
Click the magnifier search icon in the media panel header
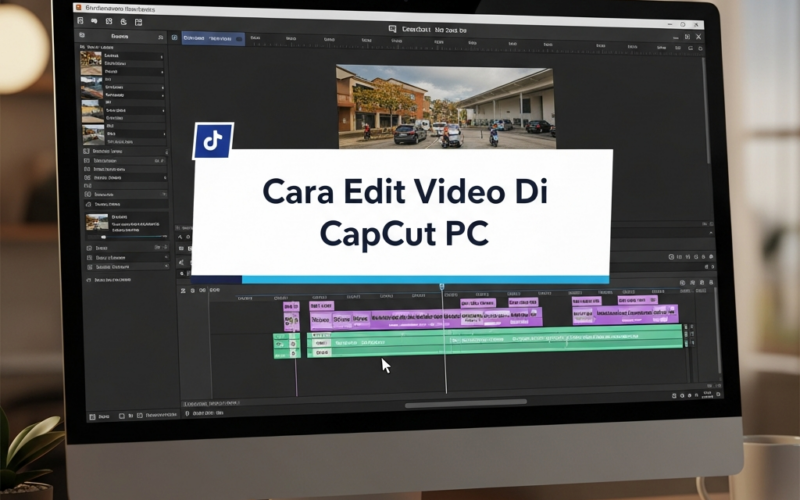tap(161, 37)
